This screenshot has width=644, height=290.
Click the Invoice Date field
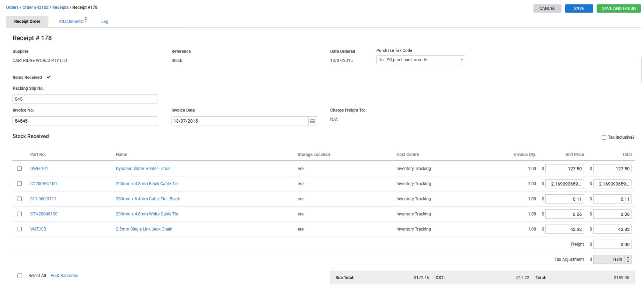pyautogui.click(x=240, y=121)
